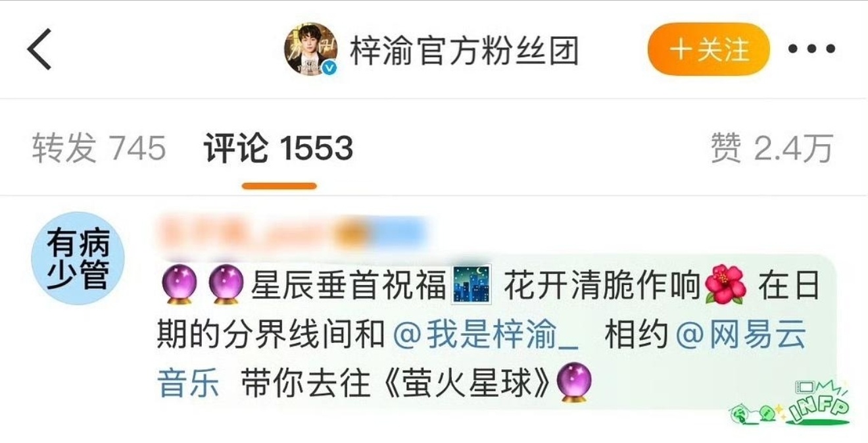
Task: Open the 赞 2.4万 likes tab
Action: click(772, 147)
